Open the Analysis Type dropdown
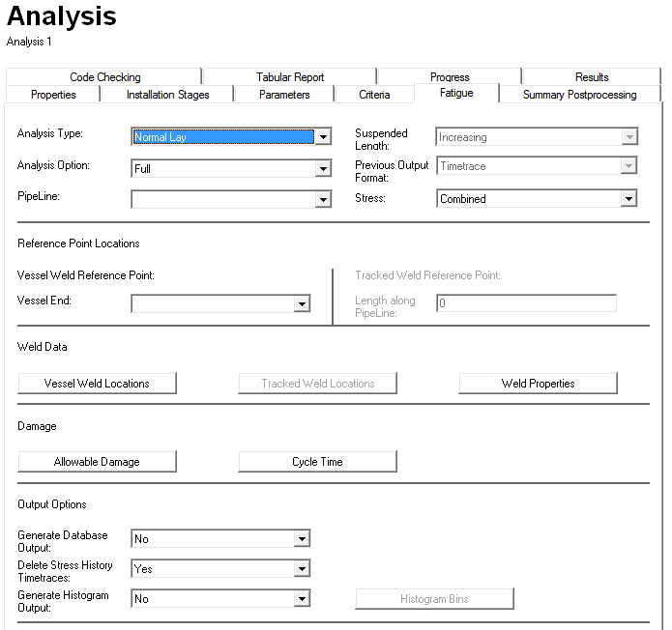This screenshot has height=630, width=672. pos(323,137)
